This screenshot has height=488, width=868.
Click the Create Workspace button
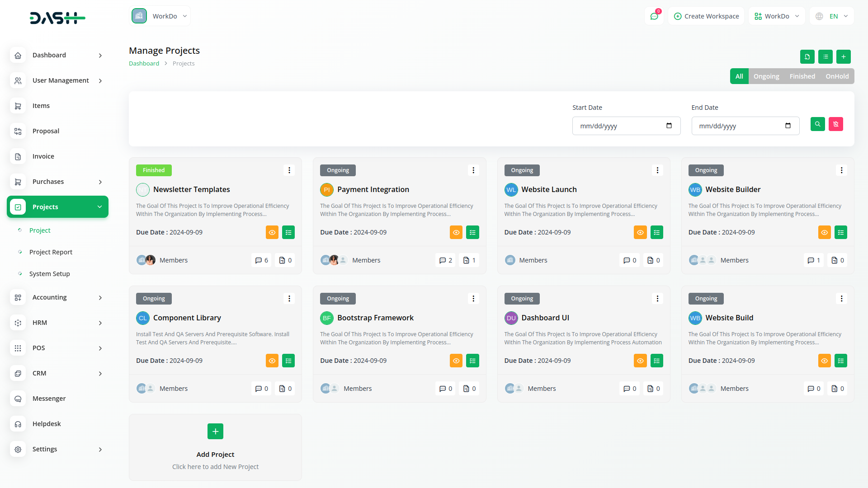pos(706,16)
